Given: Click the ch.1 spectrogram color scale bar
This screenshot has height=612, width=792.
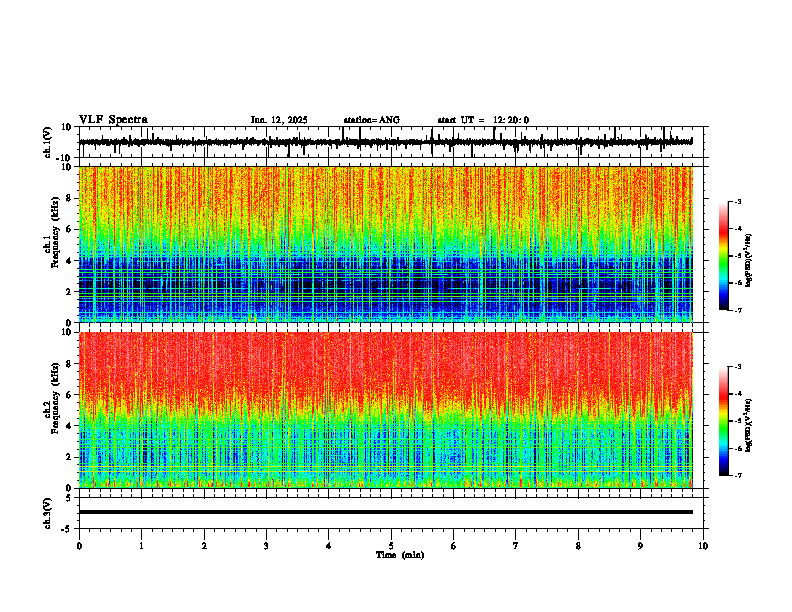Looking at the screenshot, I should coord(723,256).
